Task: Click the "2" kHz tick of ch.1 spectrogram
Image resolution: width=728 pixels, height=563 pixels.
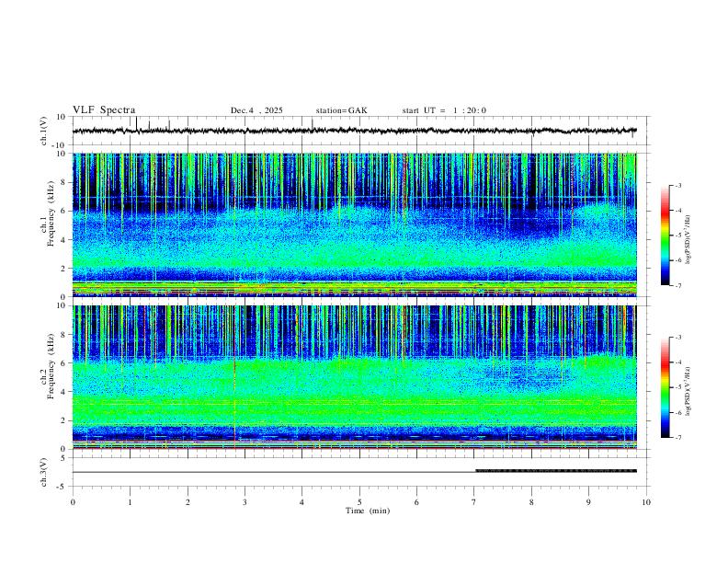Action: (x=64, y=268)
